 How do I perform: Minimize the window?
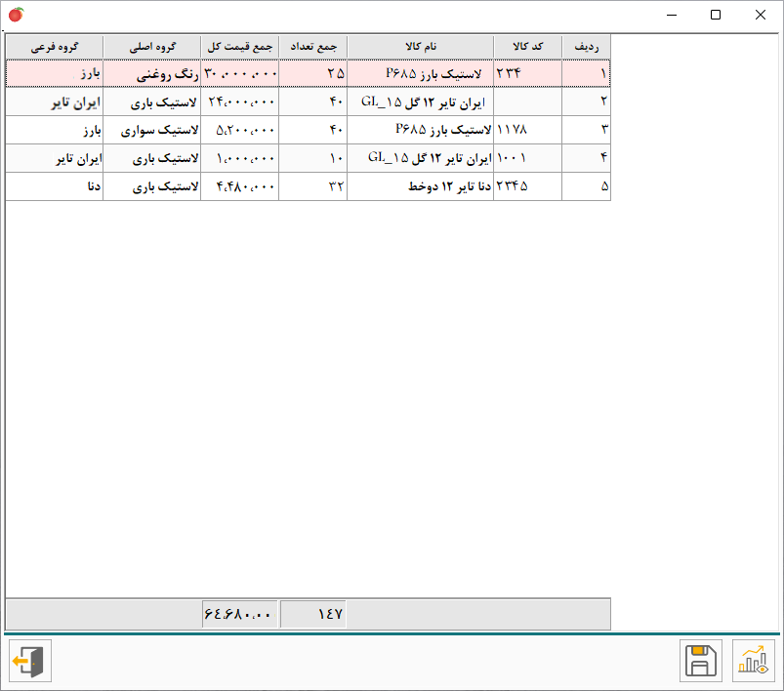click(x=672, y=15)
